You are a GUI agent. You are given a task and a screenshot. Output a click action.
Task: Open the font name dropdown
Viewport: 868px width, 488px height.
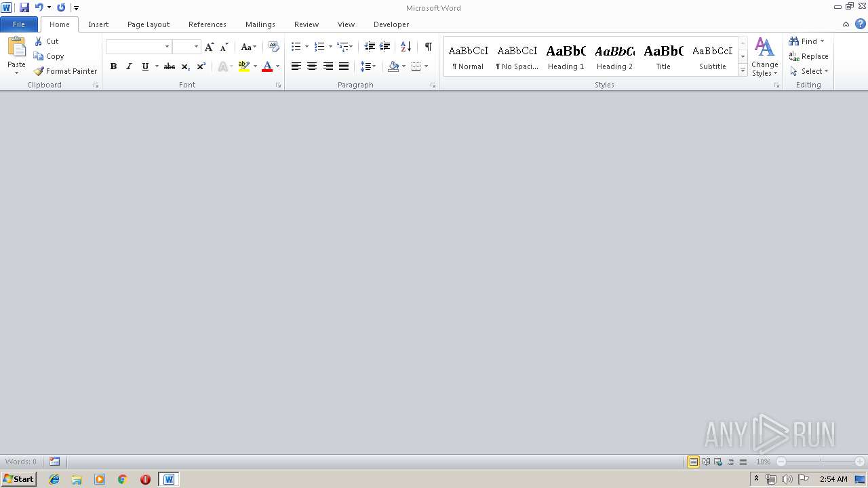click(x=167, y=47)
